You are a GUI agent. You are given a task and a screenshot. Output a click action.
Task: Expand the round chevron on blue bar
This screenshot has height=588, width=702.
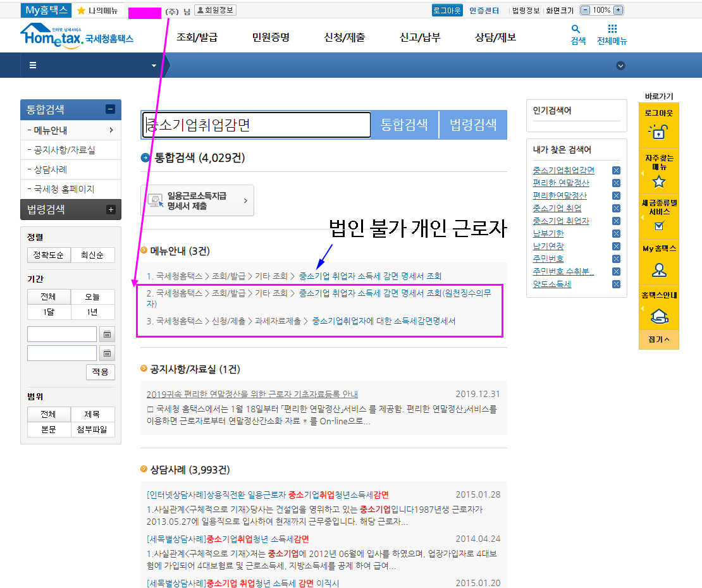pyautogui.click(x=620, y=66)
